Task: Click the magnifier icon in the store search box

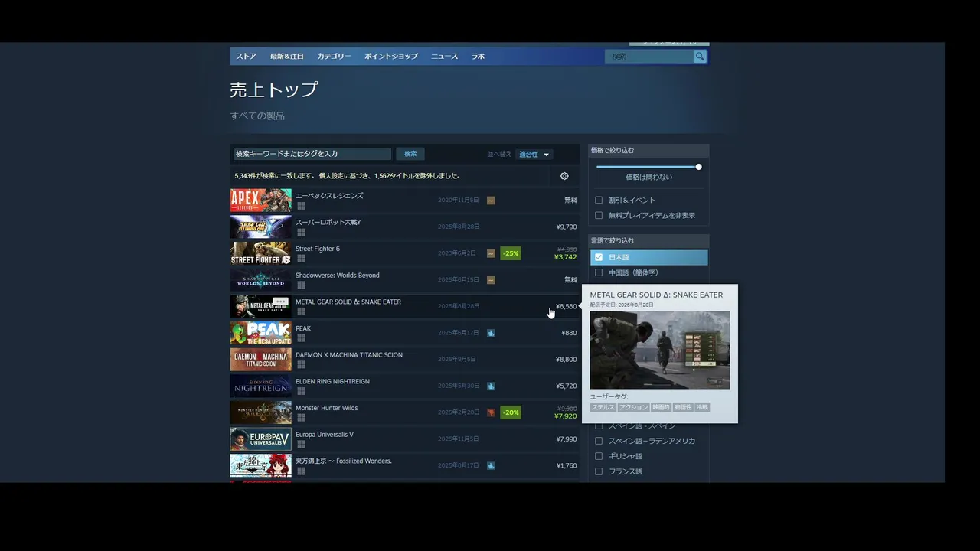Action: (700, 57)
